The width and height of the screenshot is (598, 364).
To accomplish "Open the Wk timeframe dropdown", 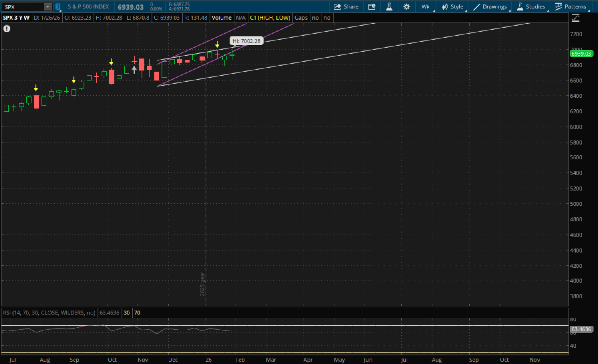I will (x=426, y=7).
